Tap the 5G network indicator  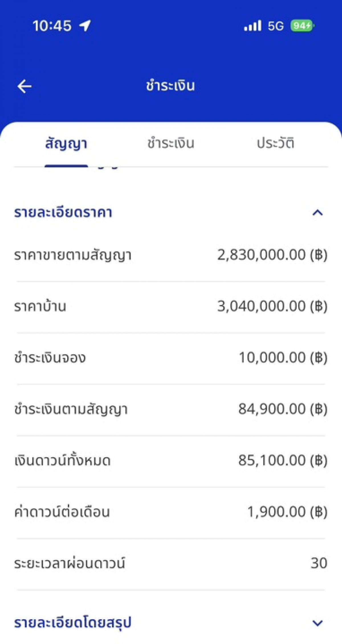tap(276, 26)
